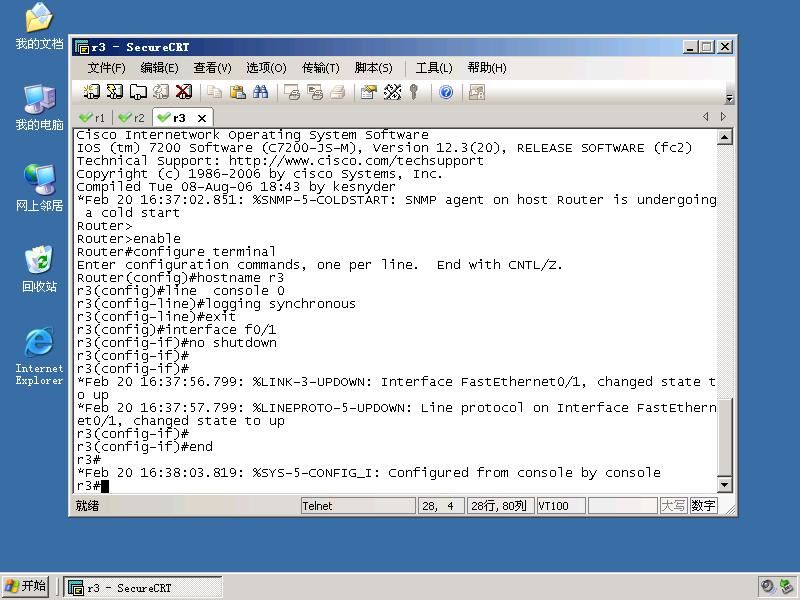Select 回收站 recycle bin icon

point(39,269)
